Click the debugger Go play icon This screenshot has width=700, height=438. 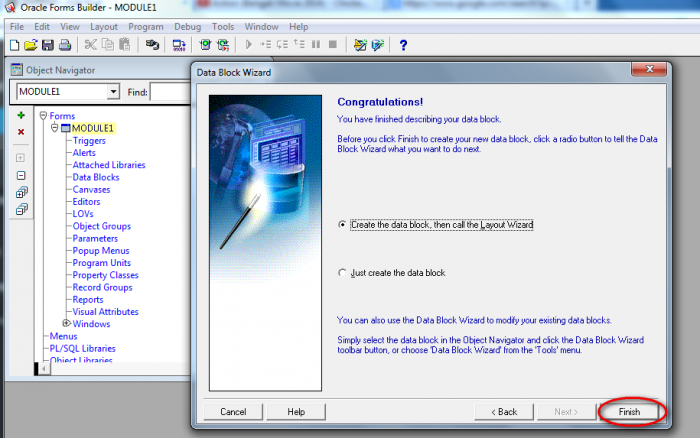pyautogui.click(x=249, y=45)
